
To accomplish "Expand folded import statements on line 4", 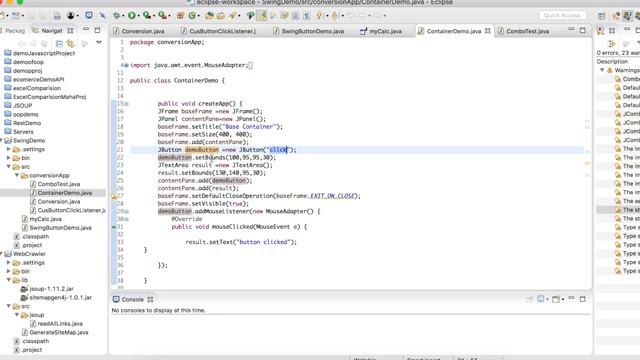I will (126, 65).
